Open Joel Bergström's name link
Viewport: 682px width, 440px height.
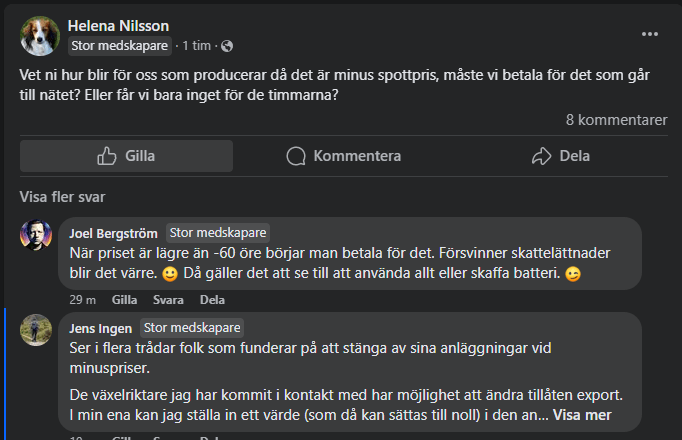(x=114, y=232)
